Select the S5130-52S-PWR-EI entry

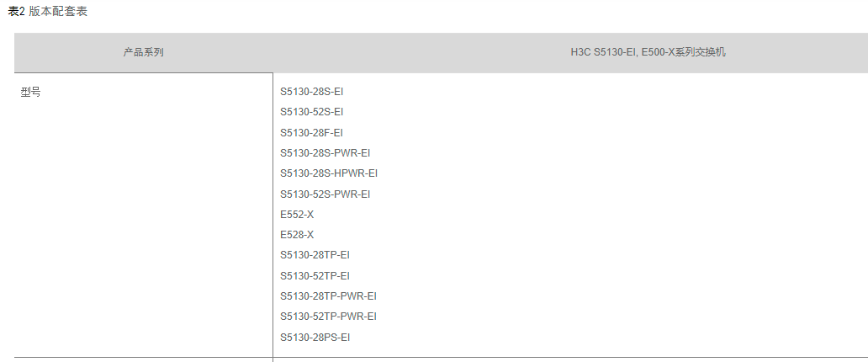[x=325, y=194]
